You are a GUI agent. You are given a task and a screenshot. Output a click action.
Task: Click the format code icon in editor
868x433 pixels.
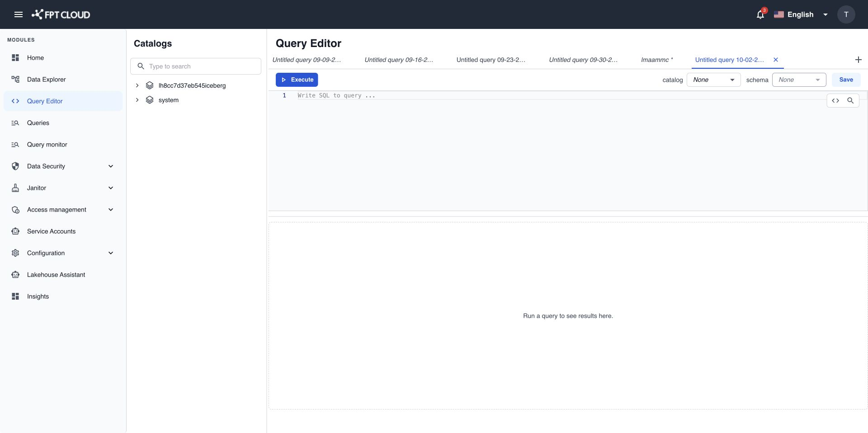coord(835,101)
